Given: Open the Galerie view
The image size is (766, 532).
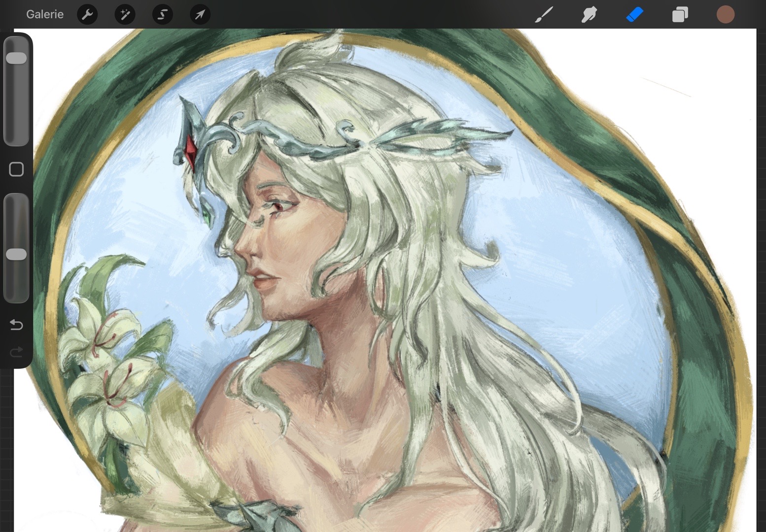Looking at the screenshot, I should point(45,14).
